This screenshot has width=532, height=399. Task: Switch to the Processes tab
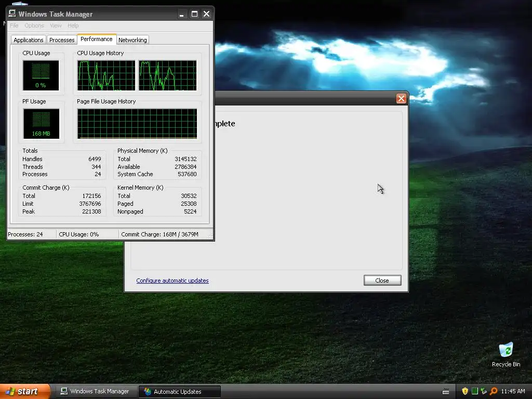62,40
